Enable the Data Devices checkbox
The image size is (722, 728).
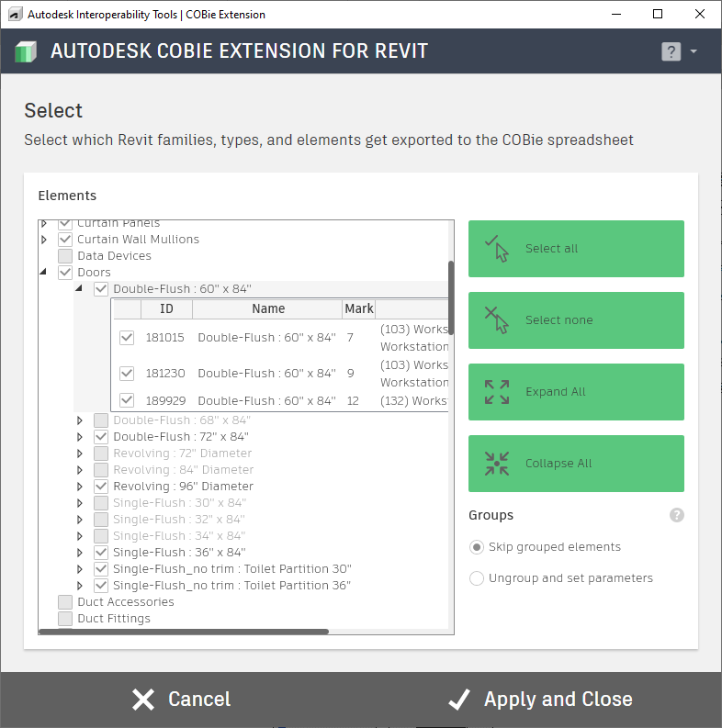65,256
